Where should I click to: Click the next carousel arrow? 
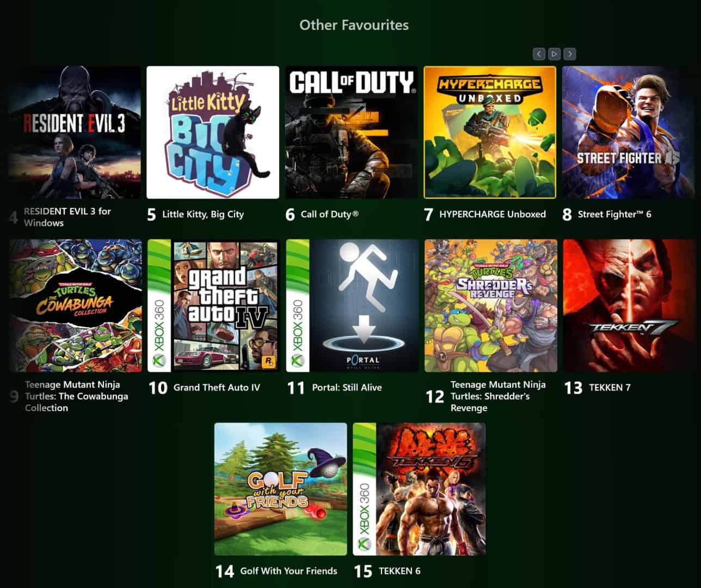(x=570, y=54)
